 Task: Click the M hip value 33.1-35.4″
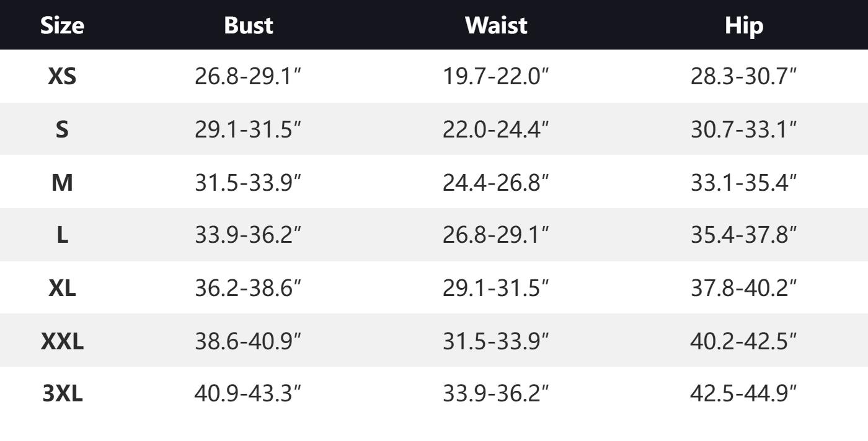[x=744, y=183]
